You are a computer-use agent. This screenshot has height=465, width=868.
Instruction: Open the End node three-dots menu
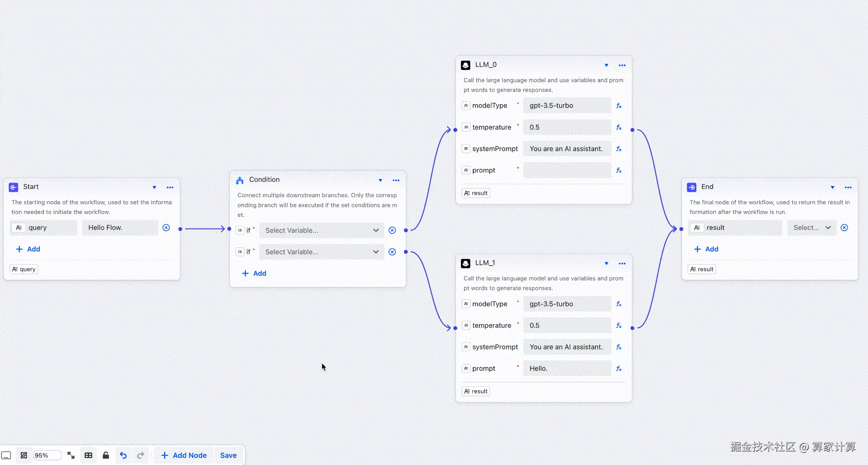848,187
